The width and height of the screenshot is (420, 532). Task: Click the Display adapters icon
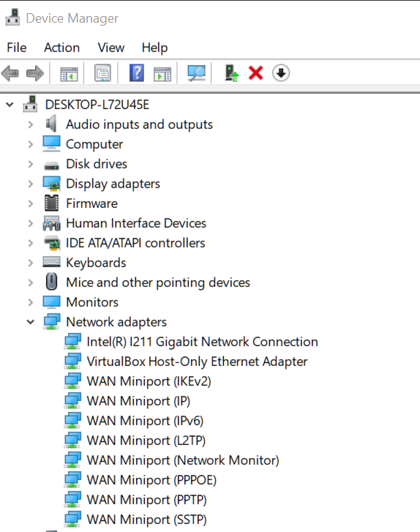51,184
